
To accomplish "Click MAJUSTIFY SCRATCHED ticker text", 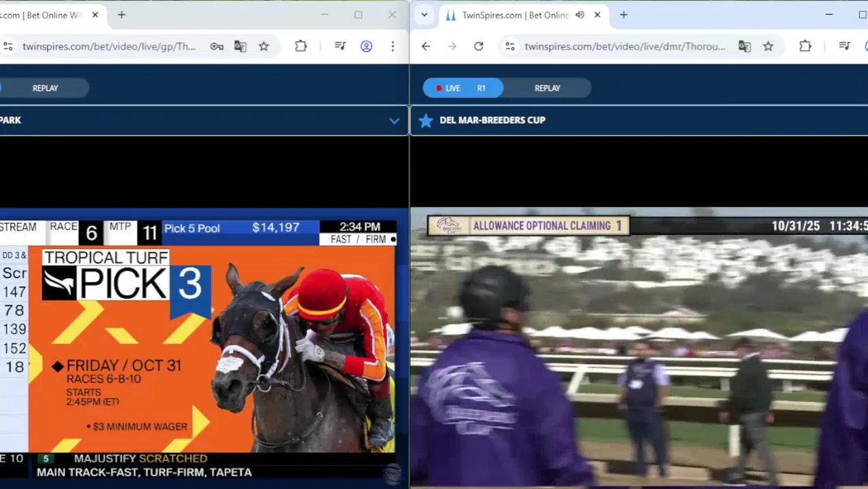I will click(141, 458).
